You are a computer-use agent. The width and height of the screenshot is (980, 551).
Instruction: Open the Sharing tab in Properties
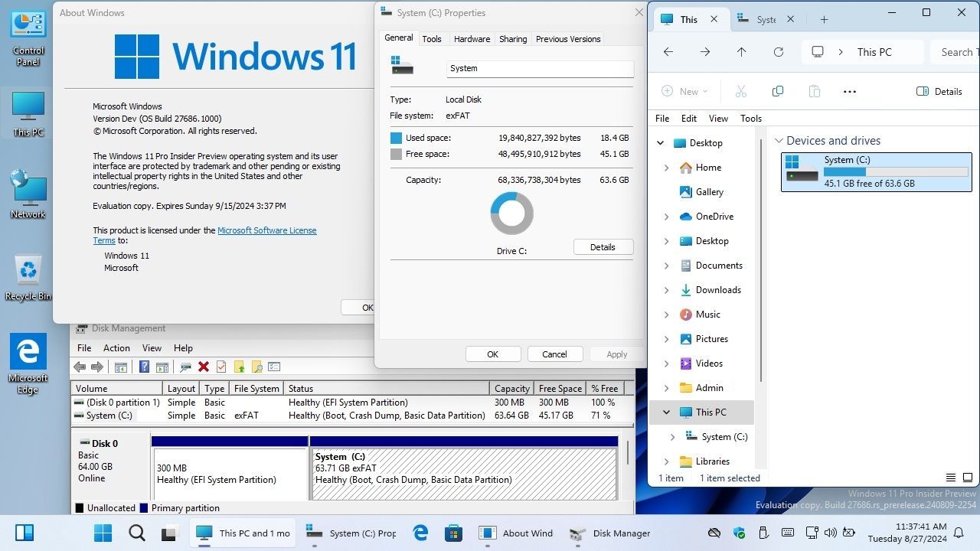coord(513,39)
